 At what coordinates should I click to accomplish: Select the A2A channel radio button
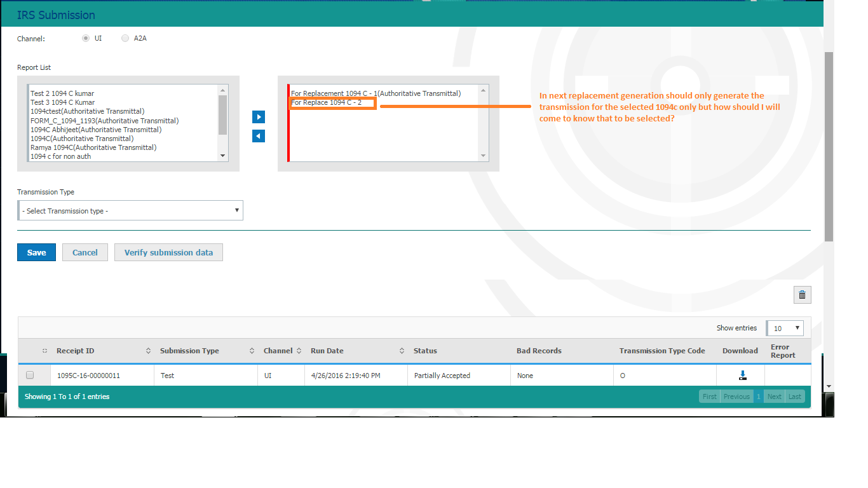(x=125, y=38)
